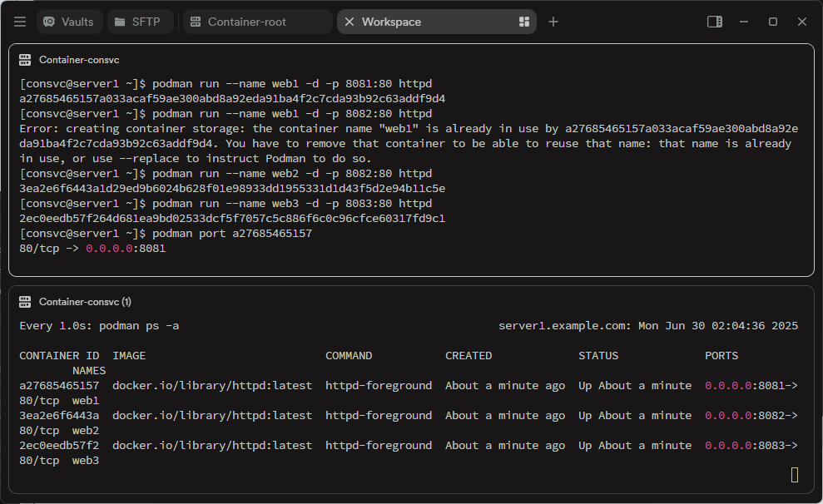Viewport: 823px width, 504px height.
Task: Click the CREATED column header
Action: click(x=469, y=356)
